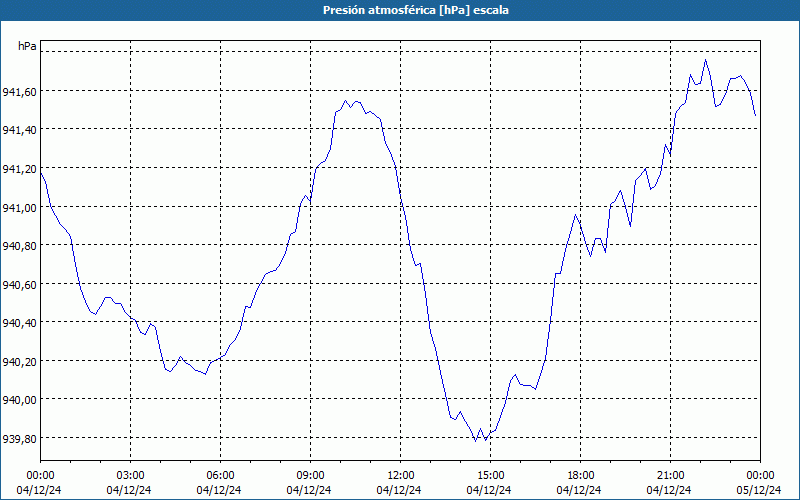800x500 pixels.
Task: Select the 941,20 y-axis value
Action: pos(19,169)
